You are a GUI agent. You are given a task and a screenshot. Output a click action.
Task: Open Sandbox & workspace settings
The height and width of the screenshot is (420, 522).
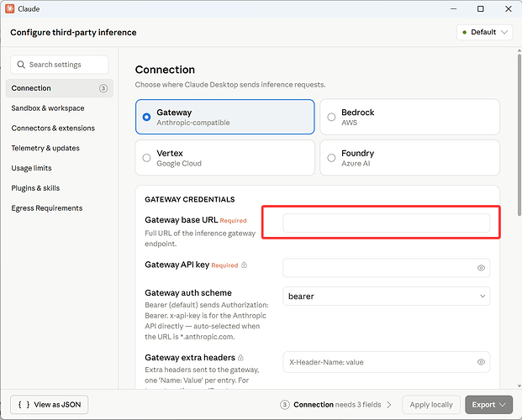tap(48, 108)
